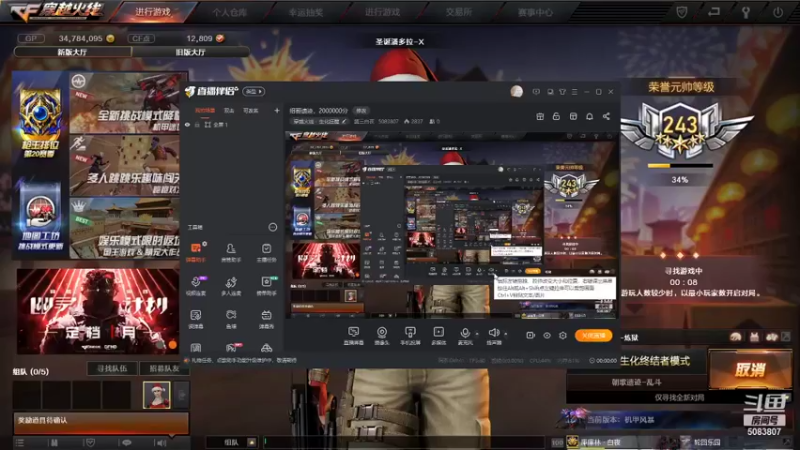Image resolution: width=800 pixels, height=450 pixels.
Task: Select the first scene tab in streaming tool
Action: coord(205,110)
